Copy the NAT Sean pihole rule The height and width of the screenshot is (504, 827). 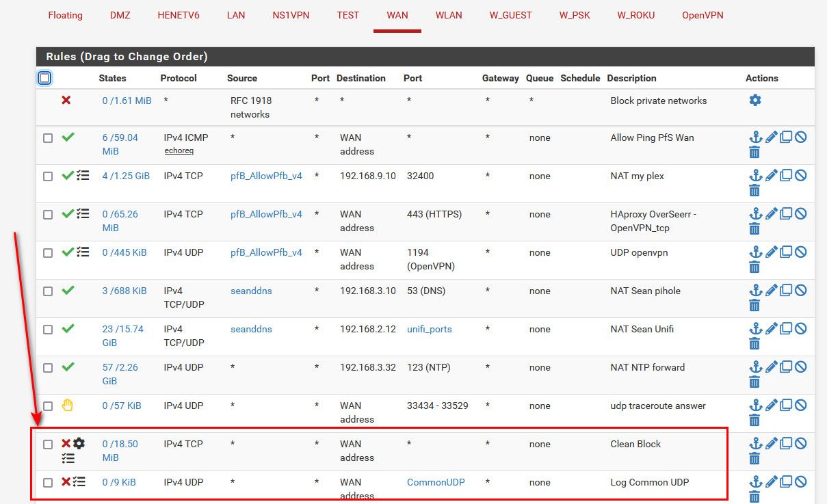(786, 290)
